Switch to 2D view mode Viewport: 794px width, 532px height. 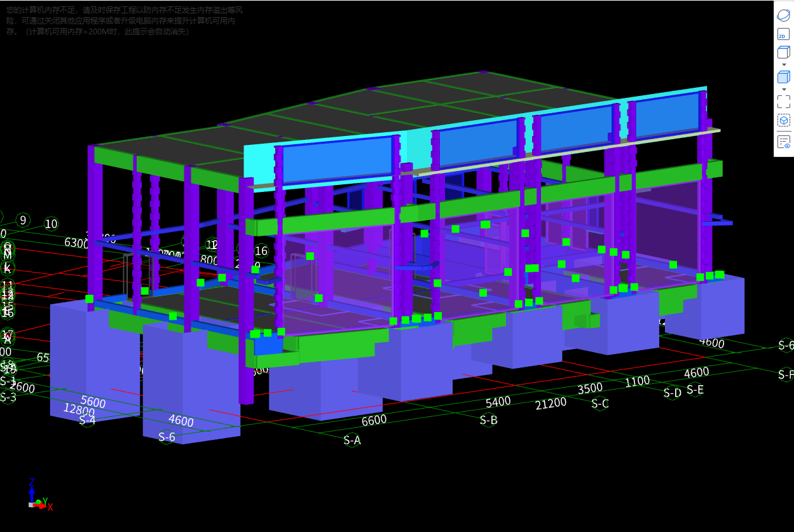pyautogui.click(x=784, y=35)
